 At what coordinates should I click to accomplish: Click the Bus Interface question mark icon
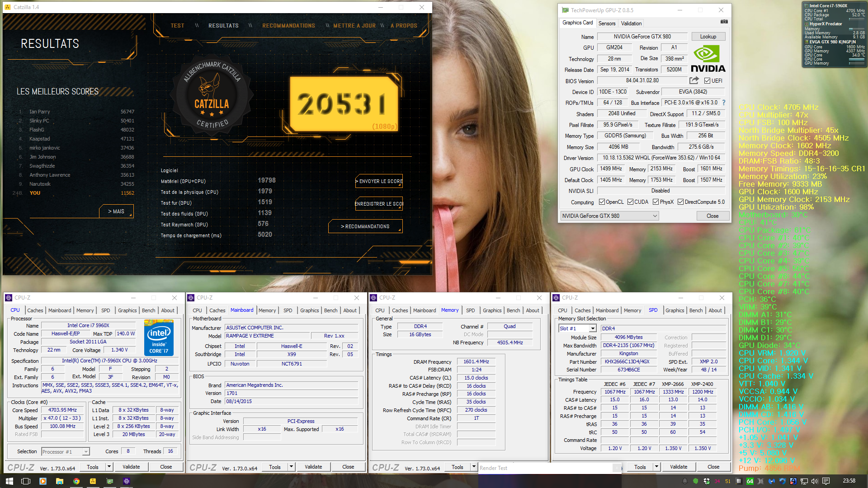point(724,103)
